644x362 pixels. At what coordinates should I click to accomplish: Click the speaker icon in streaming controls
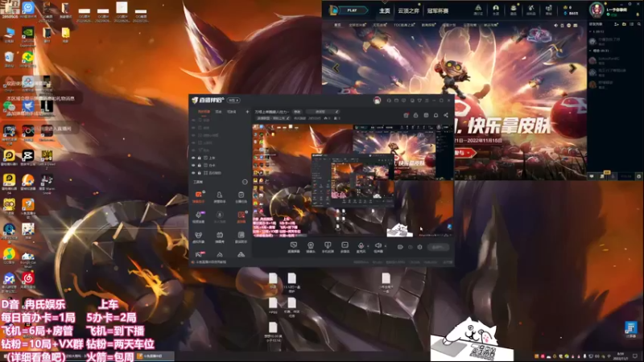(x=378, y=247)
